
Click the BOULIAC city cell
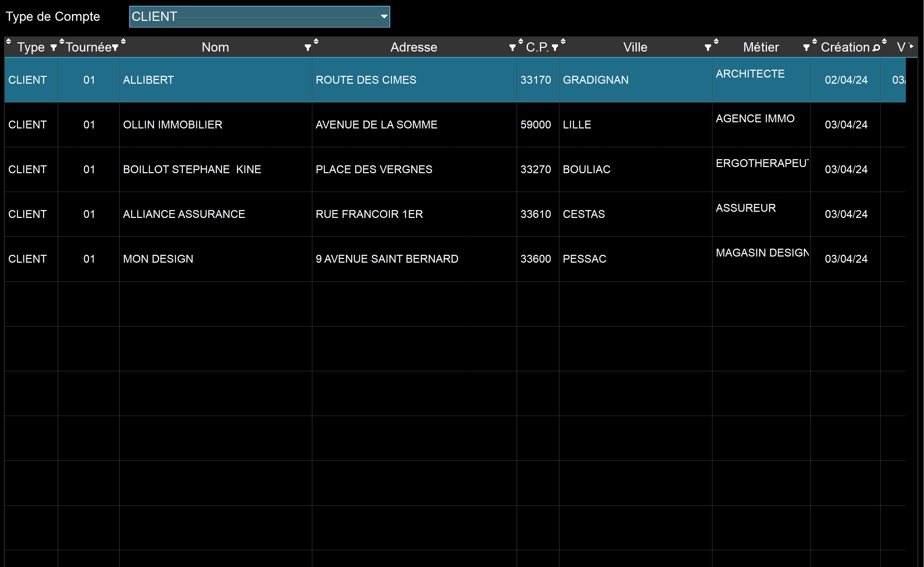(636, 169)
